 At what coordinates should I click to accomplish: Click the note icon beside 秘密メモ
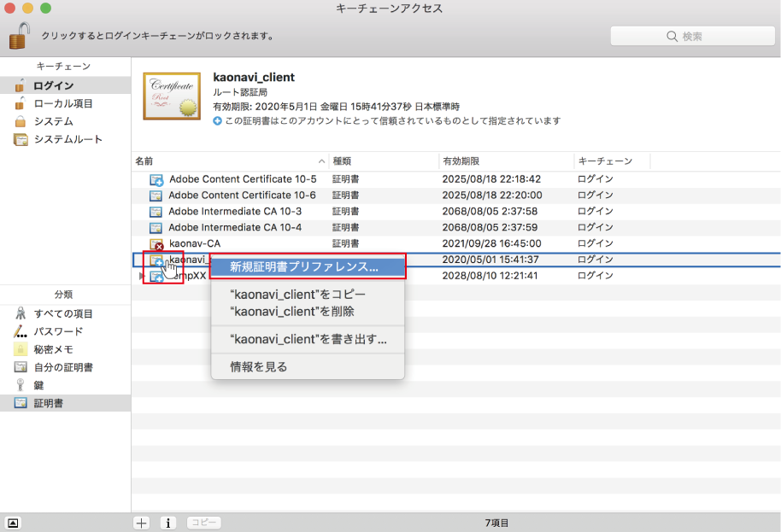point(21,349)
